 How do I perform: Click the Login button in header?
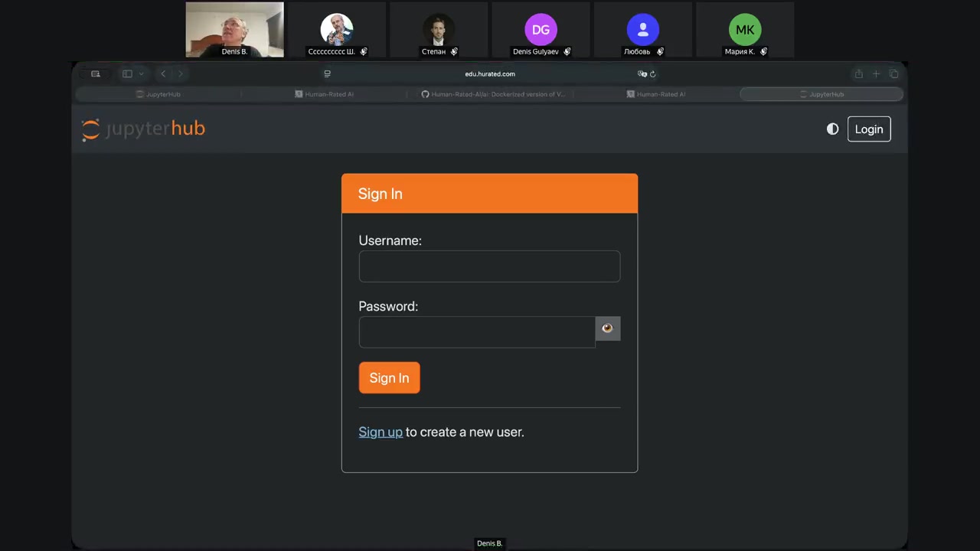[x=868, y=129]
